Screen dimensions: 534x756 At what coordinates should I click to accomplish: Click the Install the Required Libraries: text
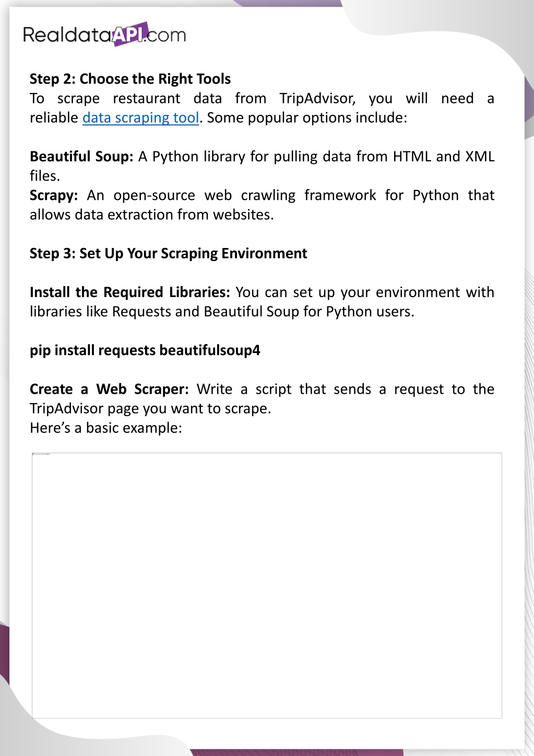click(x=130, y=292)
